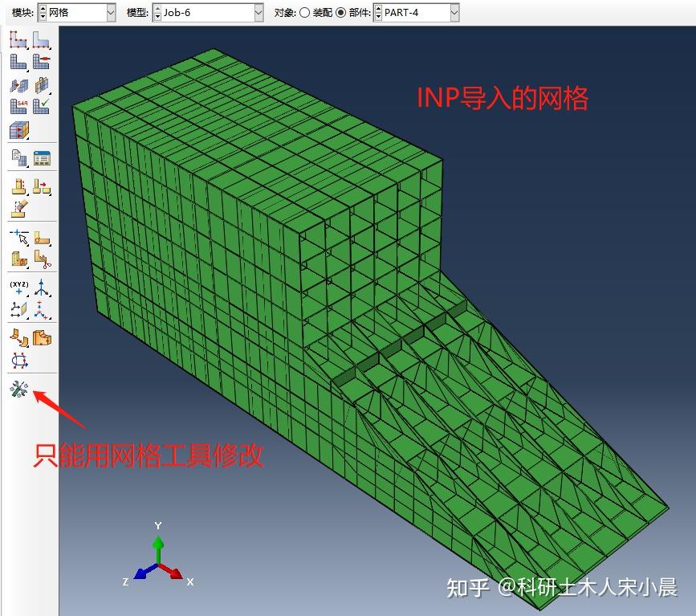
Task: Open the Edit Mesh wrench tool
Action: (18, 389)
